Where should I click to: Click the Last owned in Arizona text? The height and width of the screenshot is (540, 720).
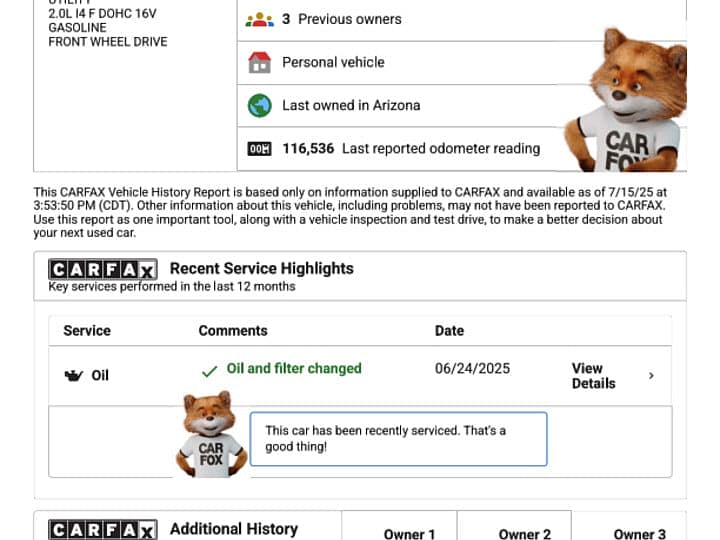[x=351, y=105]
